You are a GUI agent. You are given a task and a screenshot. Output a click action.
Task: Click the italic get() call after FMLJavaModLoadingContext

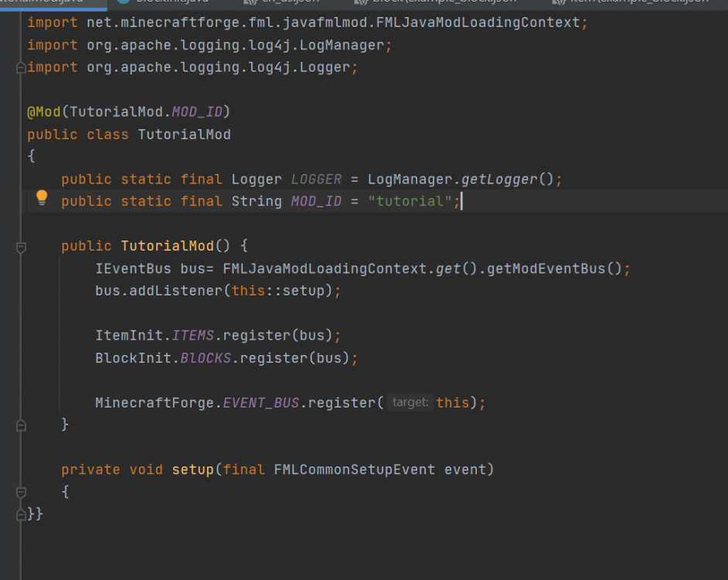[x=448, y=268]
